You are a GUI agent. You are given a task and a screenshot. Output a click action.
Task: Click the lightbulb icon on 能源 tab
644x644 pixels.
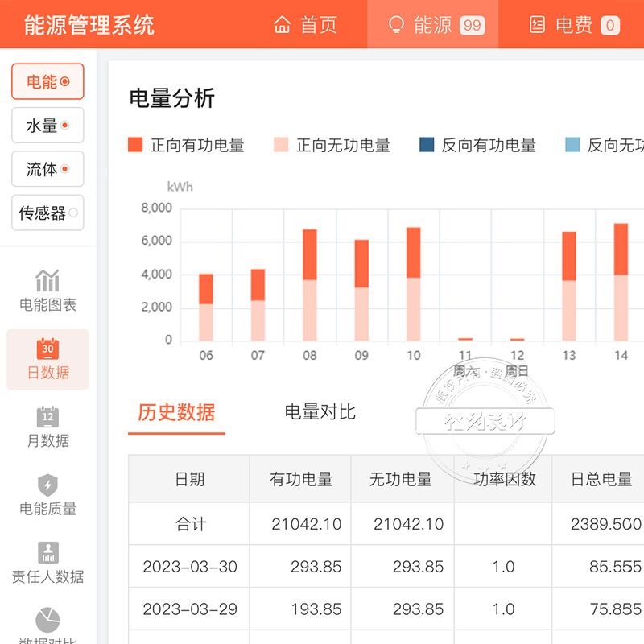tap(393, 24)
